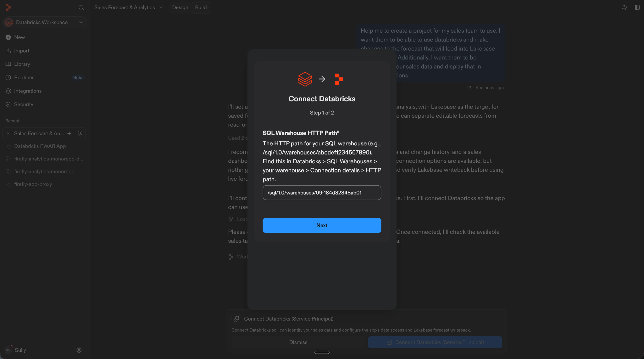Click the Integrations layers icon
Screen dimensions: 644x359
click(8, 91)
